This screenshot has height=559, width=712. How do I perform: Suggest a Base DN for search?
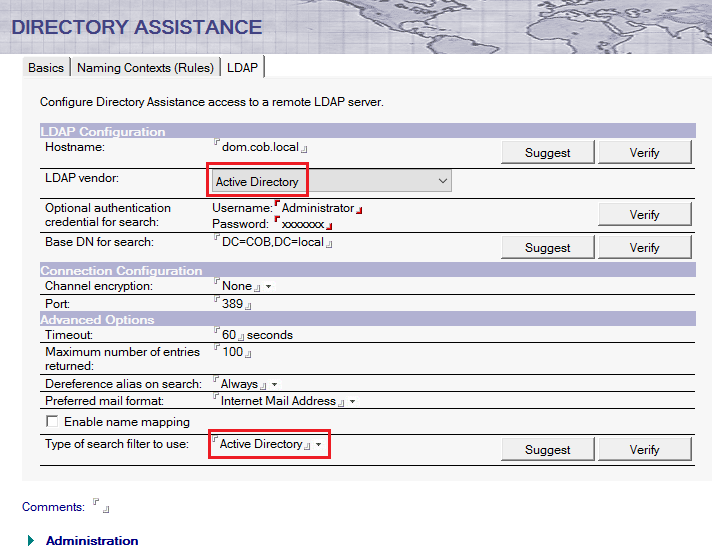(548, 247)
